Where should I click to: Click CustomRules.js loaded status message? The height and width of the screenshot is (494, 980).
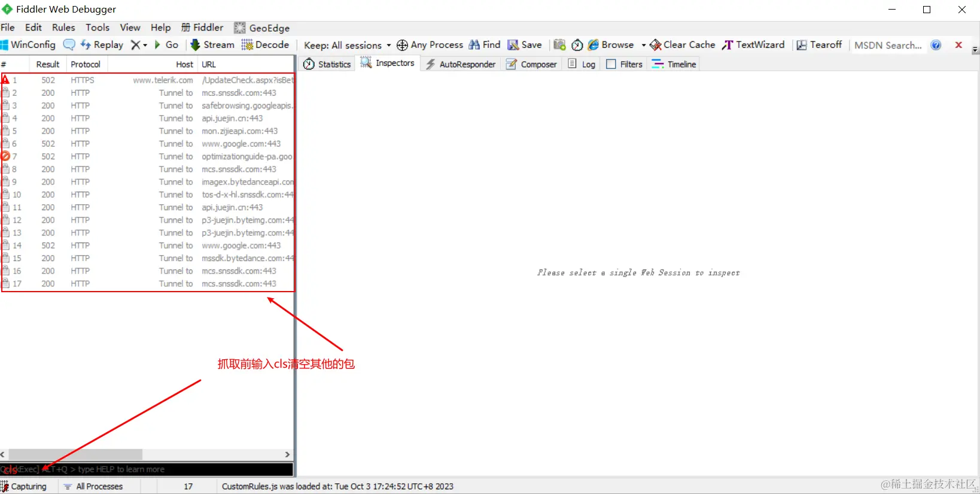pos(337,486)
